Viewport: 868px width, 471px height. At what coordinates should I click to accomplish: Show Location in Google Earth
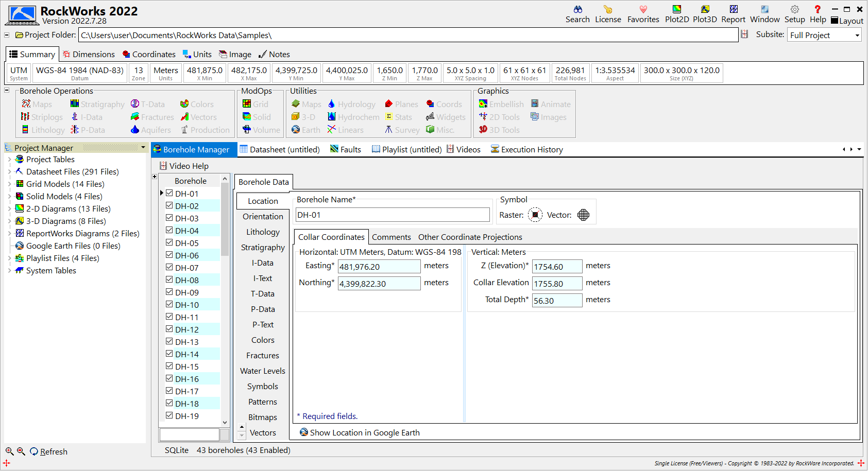[x=360, y=432]
